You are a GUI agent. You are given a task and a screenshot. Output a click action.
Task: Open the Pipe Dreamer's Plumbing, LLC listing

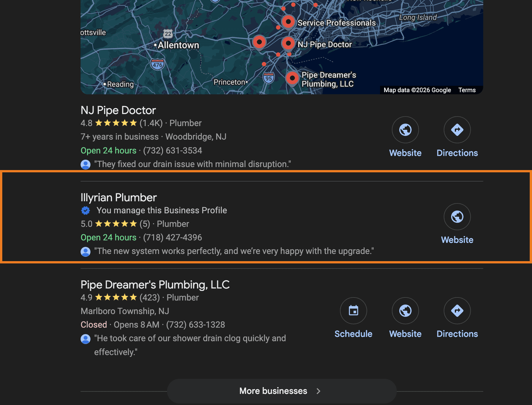[x=155, y=285]
